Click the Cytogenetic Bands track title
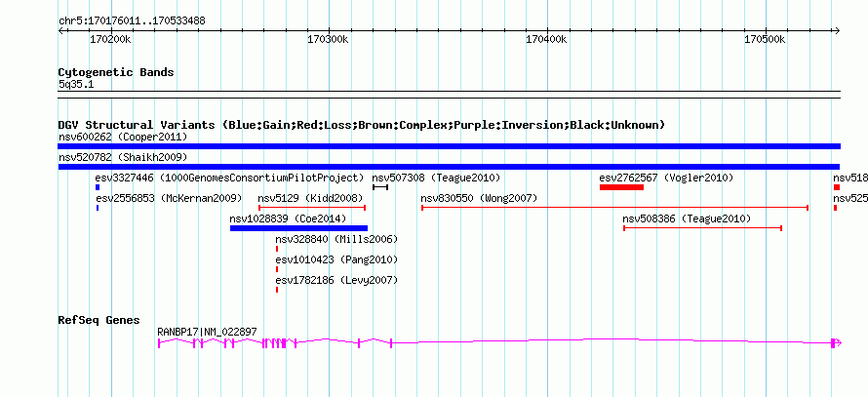Screen dimensions: 868x397 pos(116,72)
